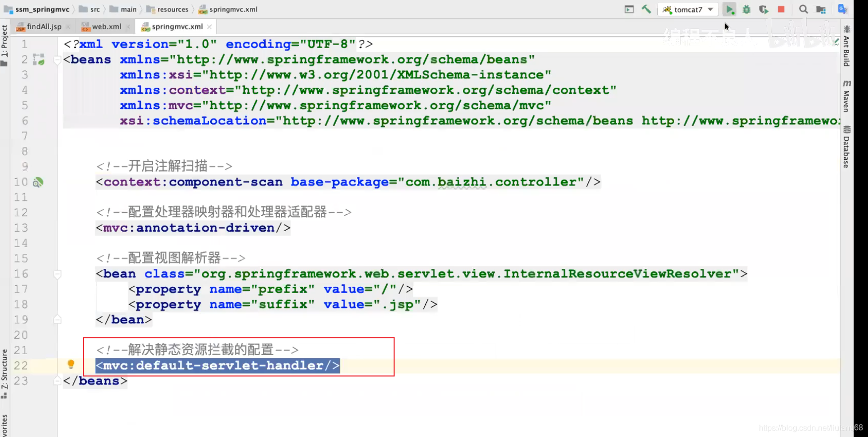Click the 开启注解扫描 comment
This screenshot has height=437, width=868.
[x=164, y=166]
